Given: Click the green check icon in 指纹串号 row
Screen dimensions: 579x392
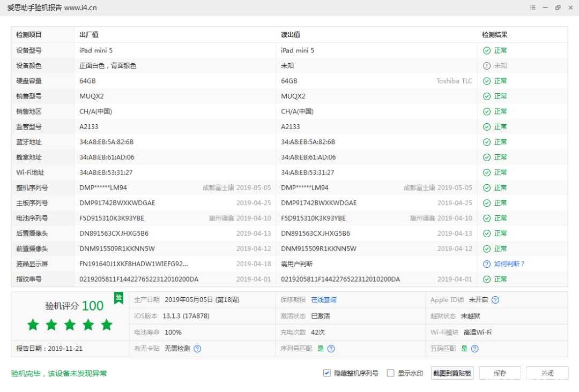Looking at the screenshot, I should point(487,279).
